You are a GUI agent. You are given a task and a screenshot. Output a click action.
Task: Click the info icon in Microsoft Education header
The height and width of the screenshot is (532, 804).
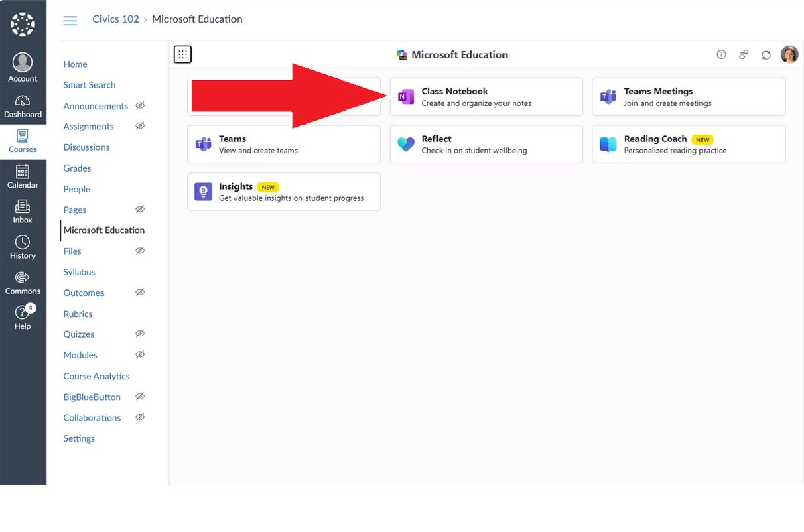coord(721,55)
